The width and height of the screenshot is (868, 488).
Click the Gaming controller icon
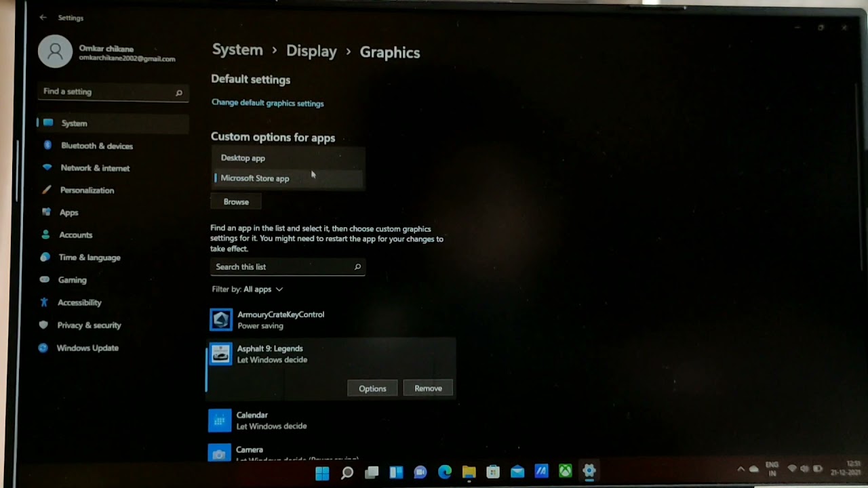[x=45, y=279]
